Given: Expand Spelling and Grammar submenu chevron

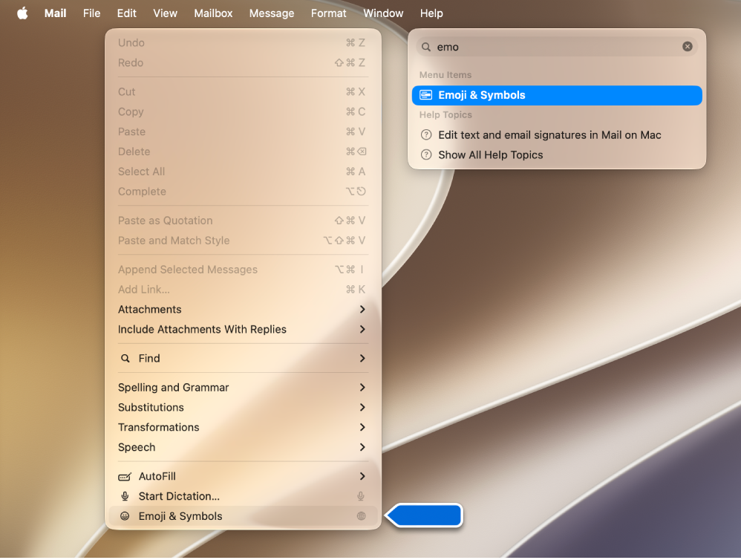Looking at the screenshot, I should [x=362, y=387].
